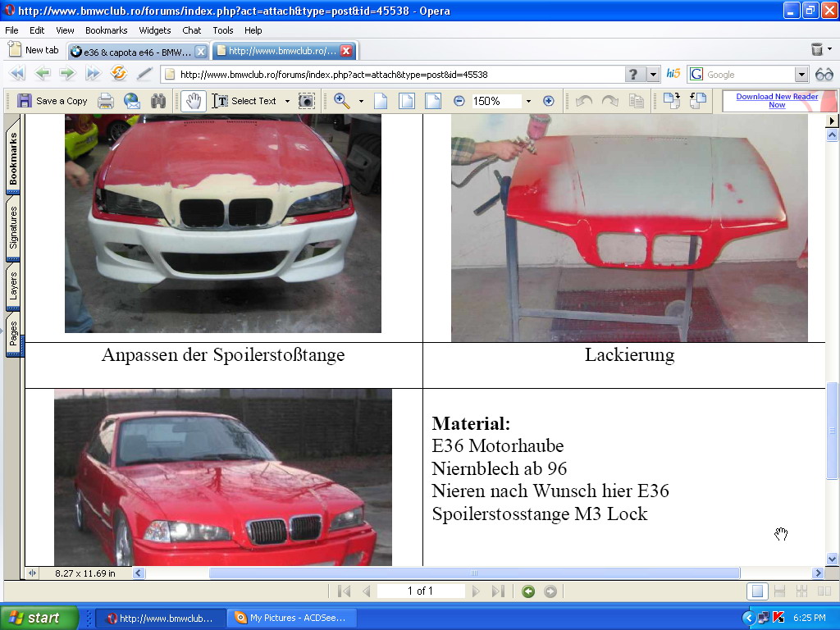Image resolution: width=840 pixels, height=630 pixels.
Task: Expand the Zoom tool dropdown arrow
Action: (x=361, y=101)
